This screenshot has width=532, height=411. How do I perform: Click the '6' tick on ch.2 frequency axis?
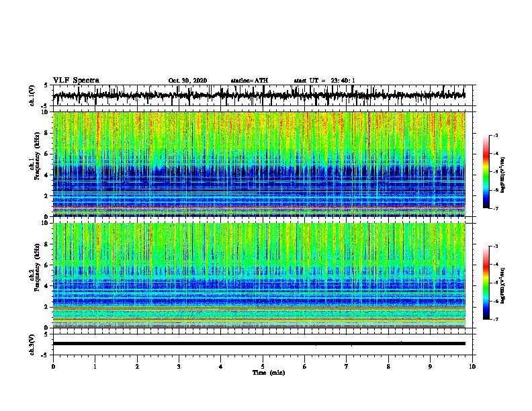click(x=46, y=265)
